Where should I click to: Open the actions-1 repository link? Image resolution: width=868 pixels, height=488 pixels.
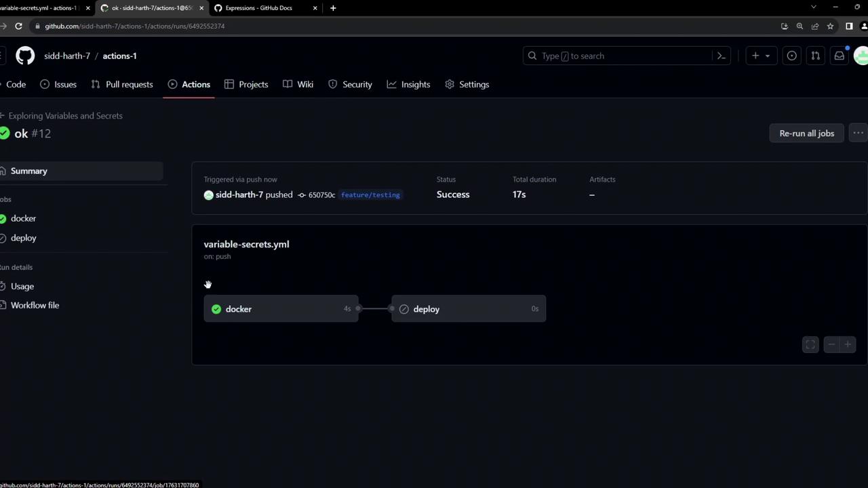tap(119, 56)
